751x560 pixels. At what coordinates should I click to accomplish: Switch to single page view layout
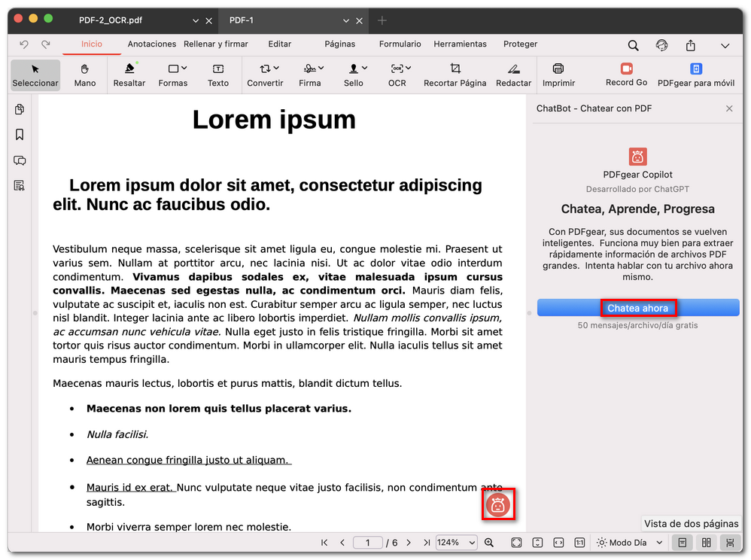682,542
